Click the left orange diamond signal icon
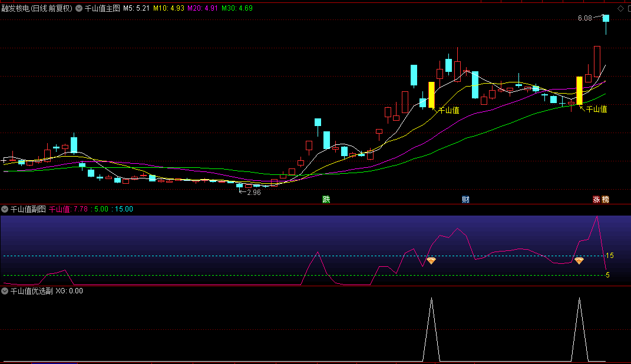The height and width of the screenshot is (364, 631). coord(431,260)
